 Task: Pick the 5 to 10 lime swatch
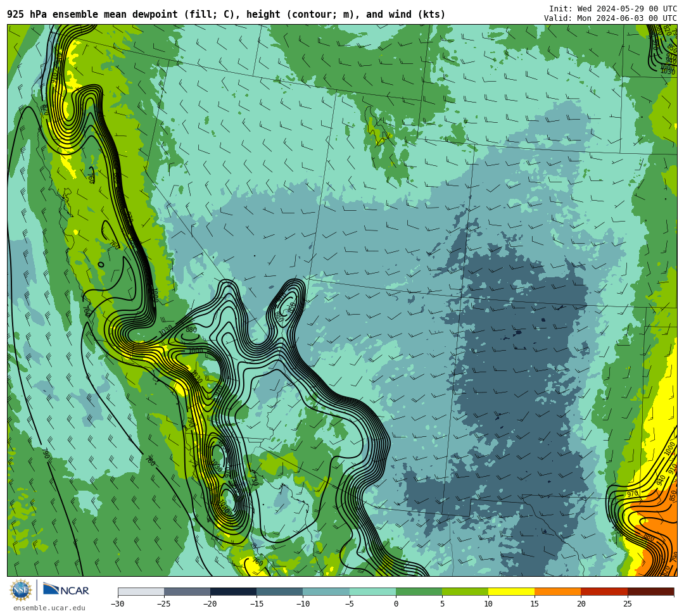coord(465,591)
